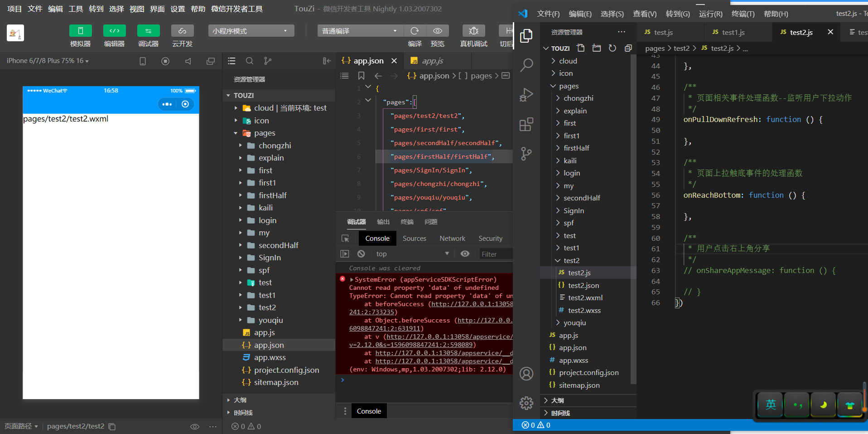Toggle the 编辑器 editor panel
This screenshot has height=434, width=868.
tap(115, 31)
